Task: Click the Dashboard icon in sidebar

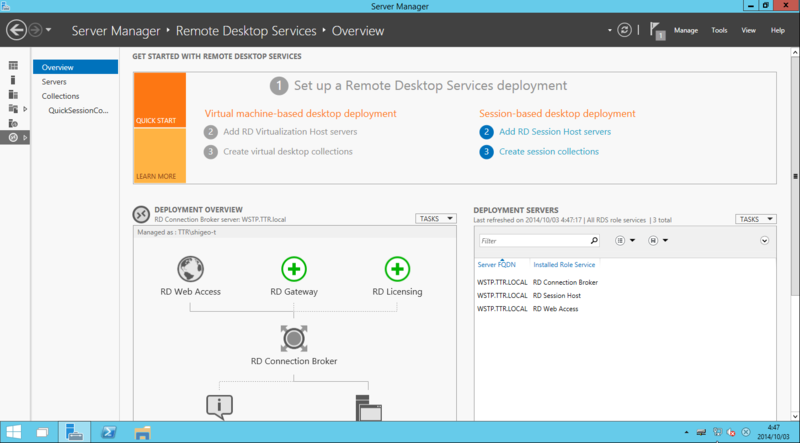Action: pos(13,65)
